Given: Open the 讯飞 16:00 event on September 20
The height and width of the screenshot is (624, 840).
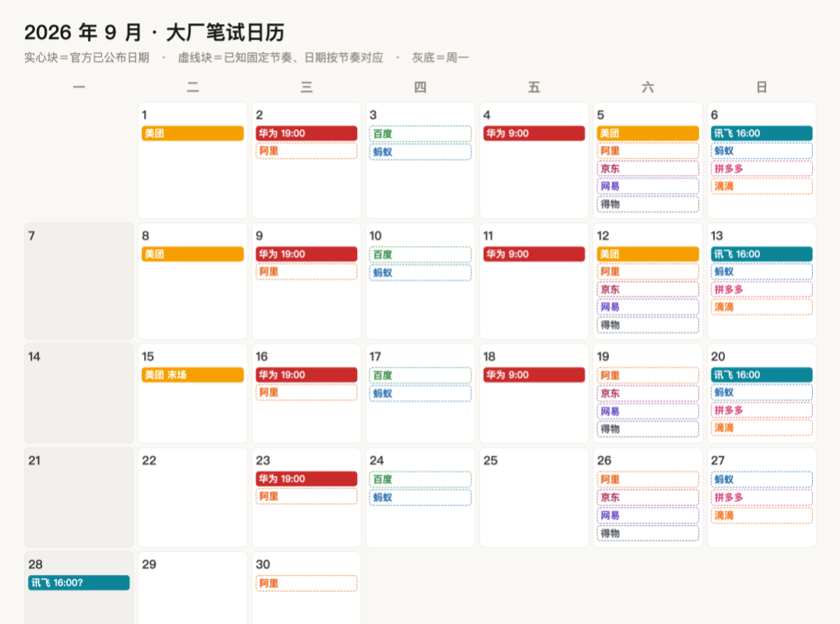Looking at the screenshot, I should [x=761, y=374].
